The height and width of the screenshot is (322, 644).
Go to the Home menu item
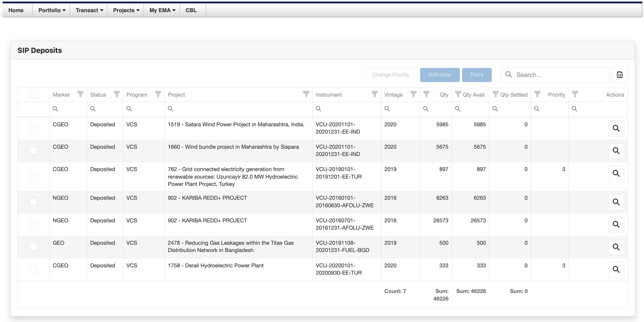(16, 10)
